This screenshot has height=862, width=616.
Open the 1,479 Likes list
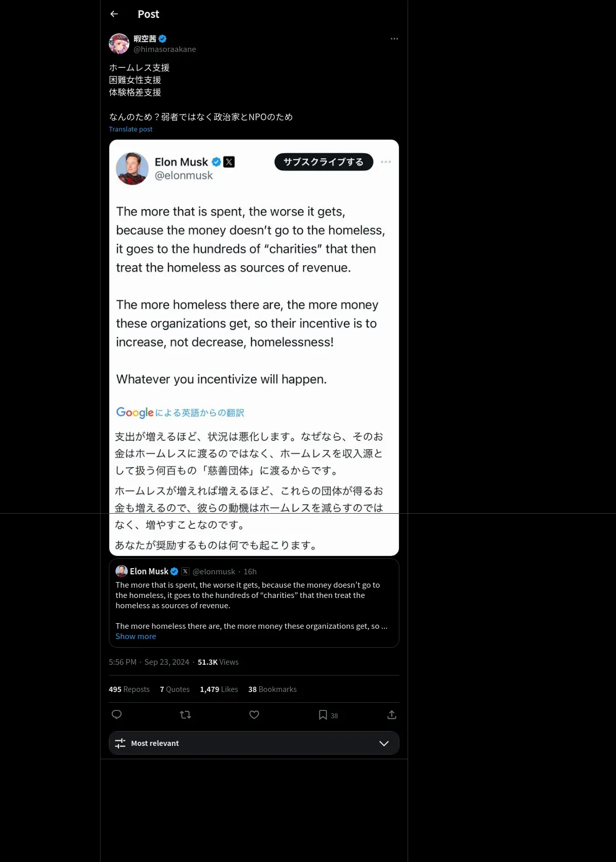click(x=219, y=689)
